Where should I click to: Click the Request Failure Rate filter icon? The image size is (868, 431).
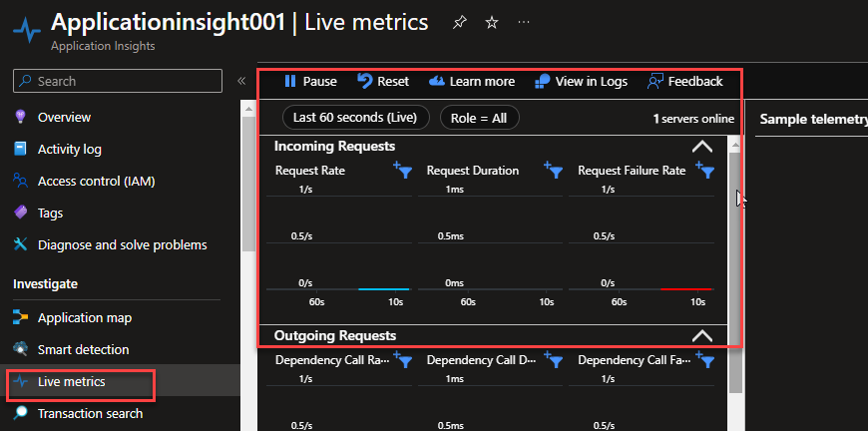705,171
